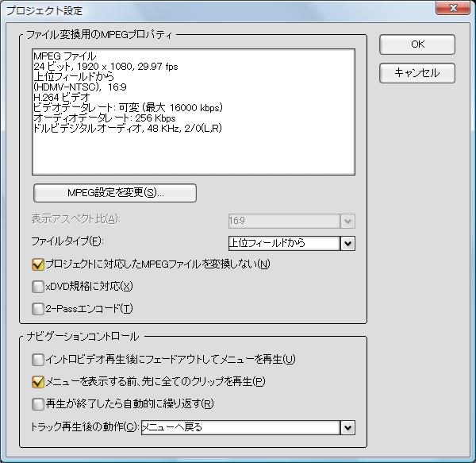This screenshot has width=476, height=463.
Task: Click the 'ドルビーデジタルオーディオ, 48 KHz' line
Action: click(x=128, y=128)
